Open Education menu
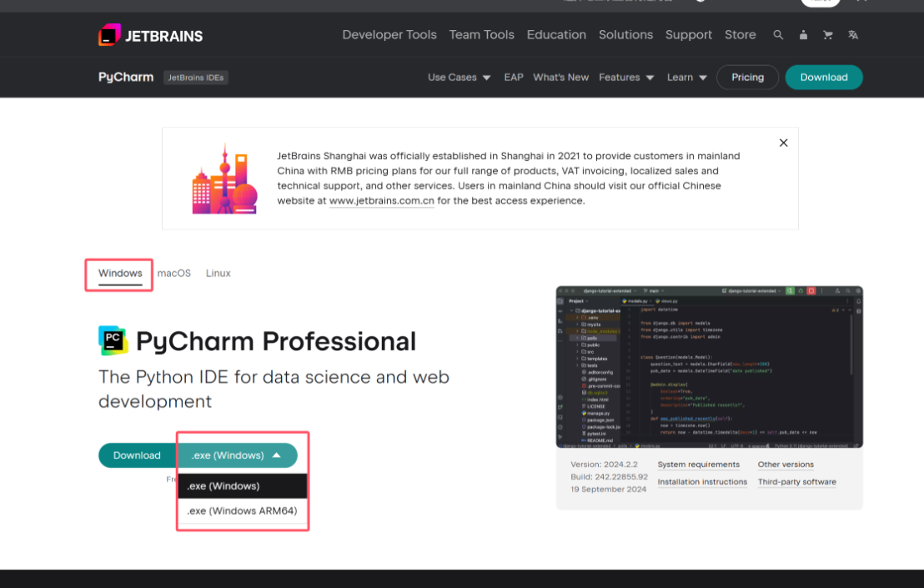This screenshot has height=588, width=924. click(556, 35)
